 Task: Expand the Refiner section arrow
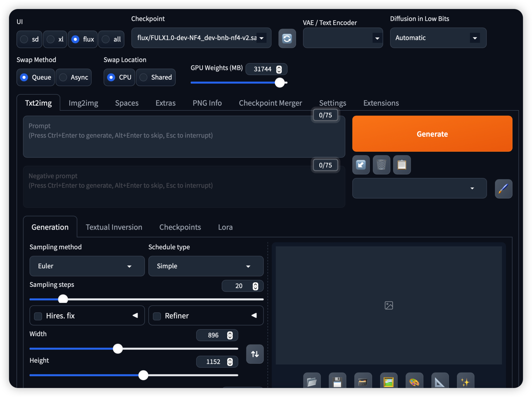(x=254, y=316)
